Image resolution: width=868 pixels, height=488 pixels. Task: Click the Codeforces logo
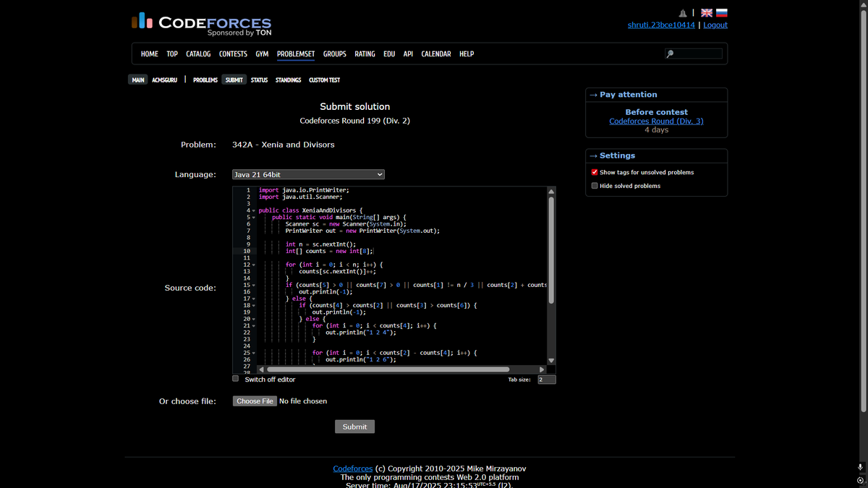[202, 23]
